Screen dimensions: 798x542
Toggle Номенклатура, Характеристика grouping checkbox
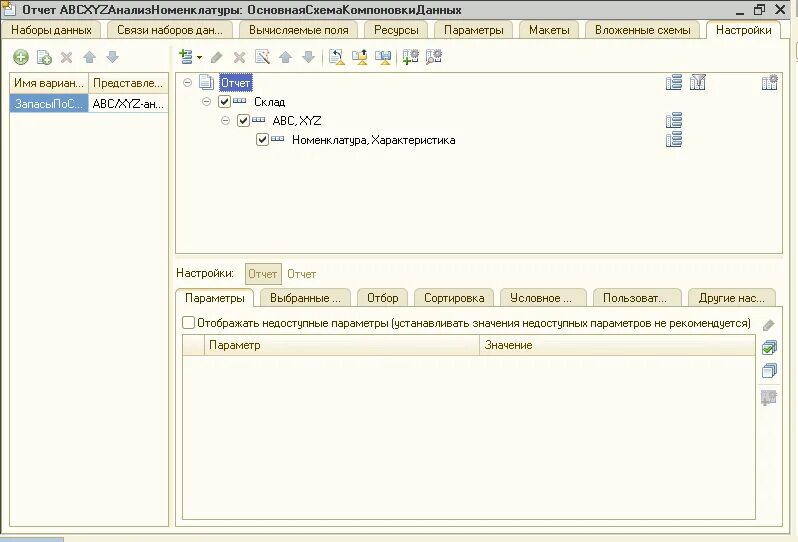[262, 139]
